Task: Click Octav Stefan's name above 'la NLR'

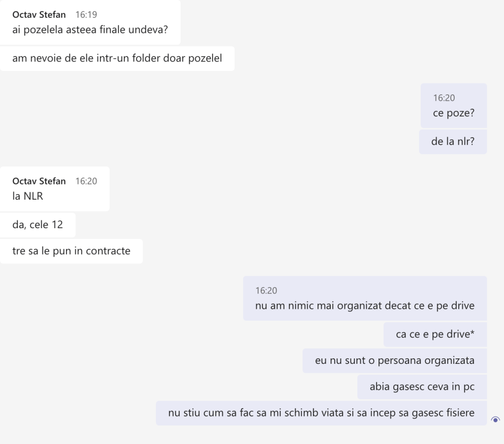Action: coord(39,181)
